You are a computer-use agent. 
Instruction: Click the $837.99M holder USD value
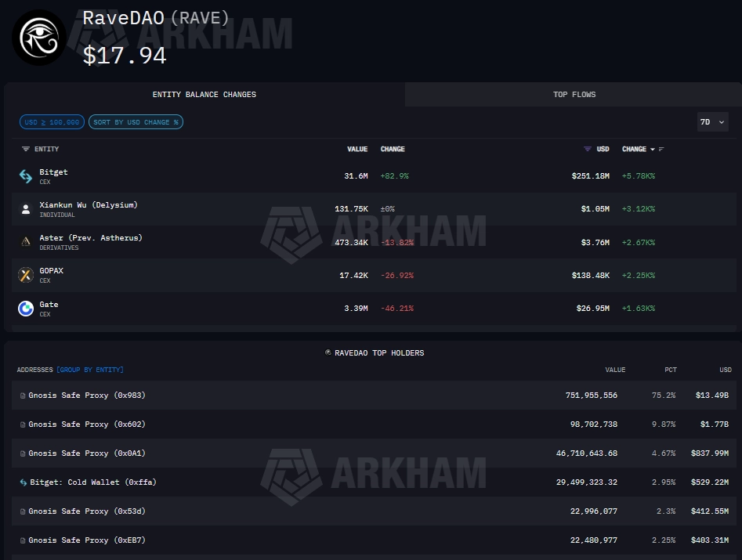point(710,453)
